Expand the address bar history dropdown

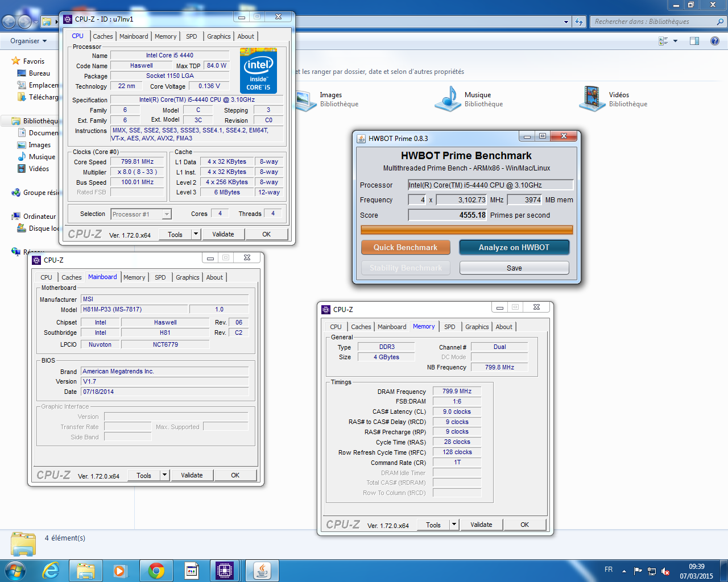coord(566,22)
